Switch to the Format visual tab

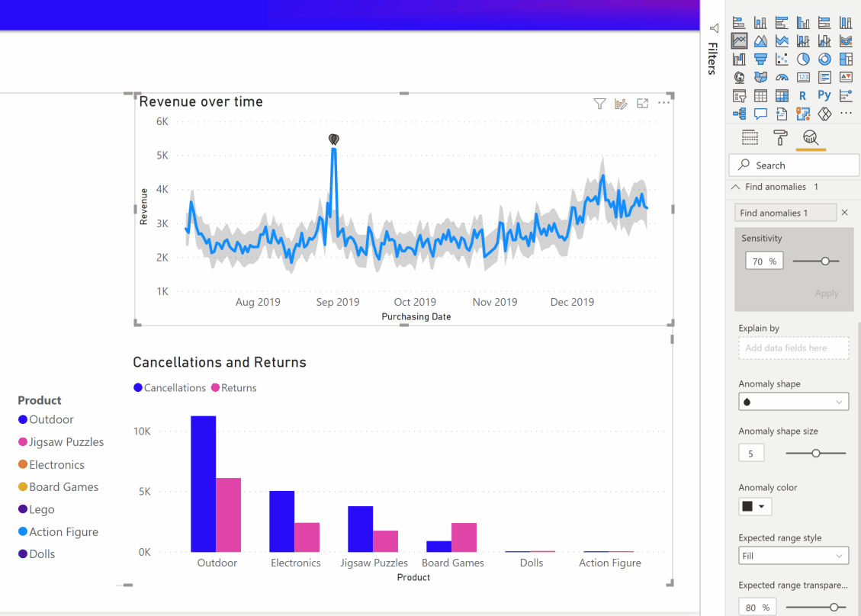tap(779, 137)
